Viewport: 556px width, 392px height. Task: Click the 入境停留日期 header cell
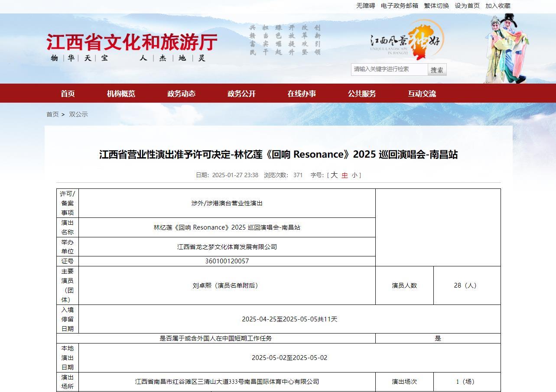pos(67,319)
